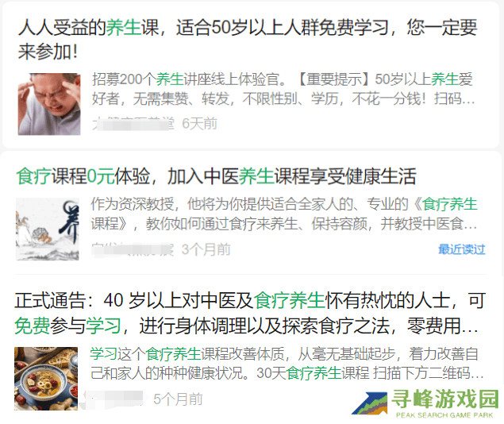Click the summary starting 作为资深教授

284,214
